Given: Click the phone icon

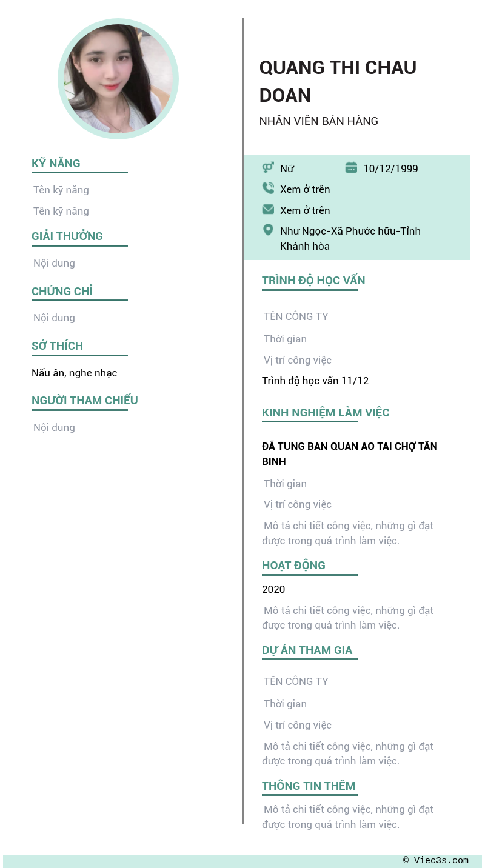Looking at the screenshot, I should pyautogui.click(x=268, y=189).
